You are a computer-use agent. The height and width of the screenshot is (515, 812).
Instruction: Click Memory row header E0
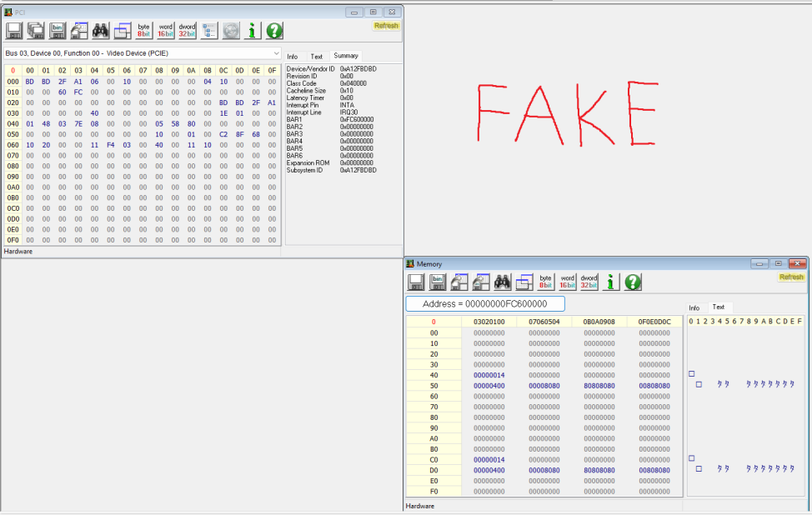[434, 481]
